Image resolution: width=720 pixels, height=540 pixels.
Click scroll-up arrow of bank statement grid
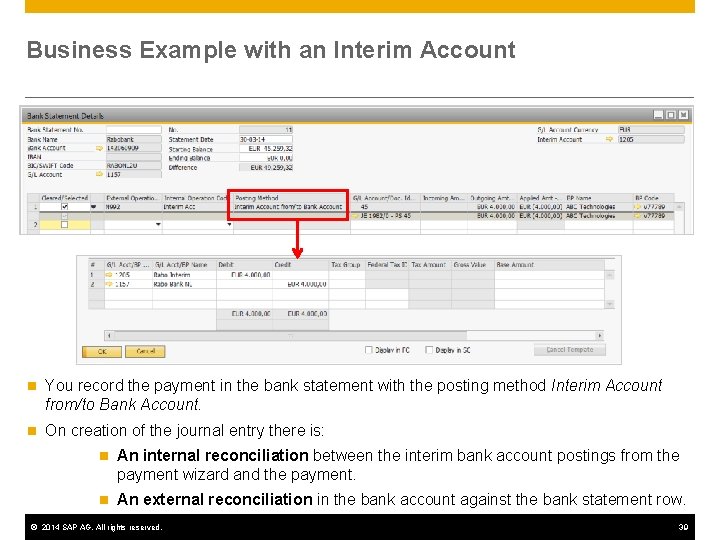(x=679, y=207)
